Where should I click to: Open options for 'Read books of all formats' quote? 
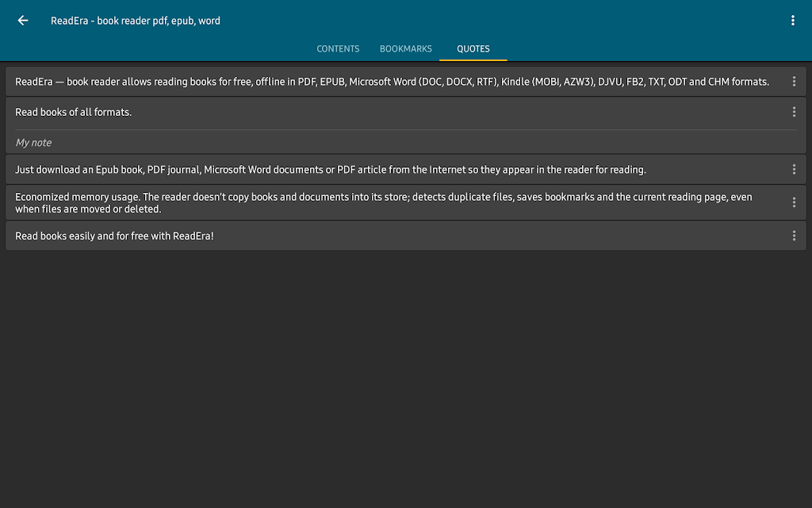(x=794, y=112)
